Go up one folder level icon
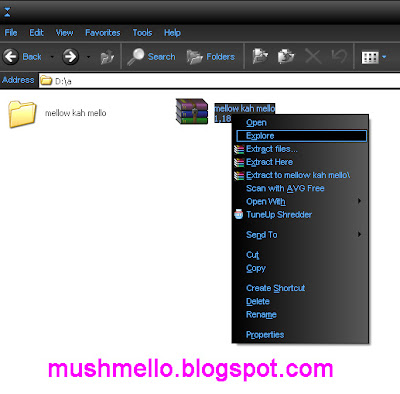 click(107, 57)
